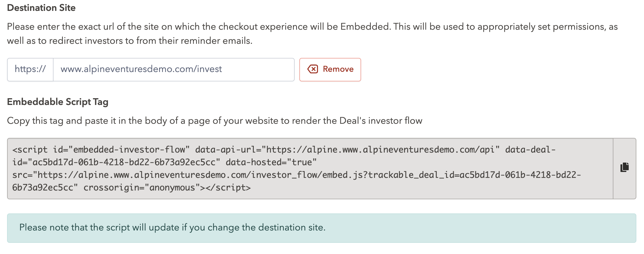The image size is (644, 254).
Task: Click the "data-deal-" text ending the first script line
Action: [x=530, y=150]
